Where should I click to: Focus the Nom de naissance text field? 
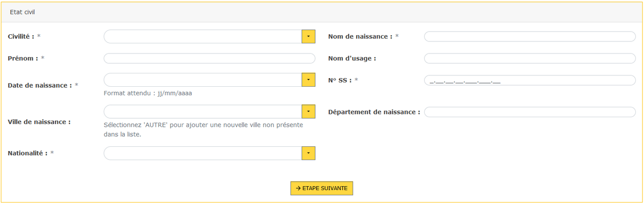530,37
